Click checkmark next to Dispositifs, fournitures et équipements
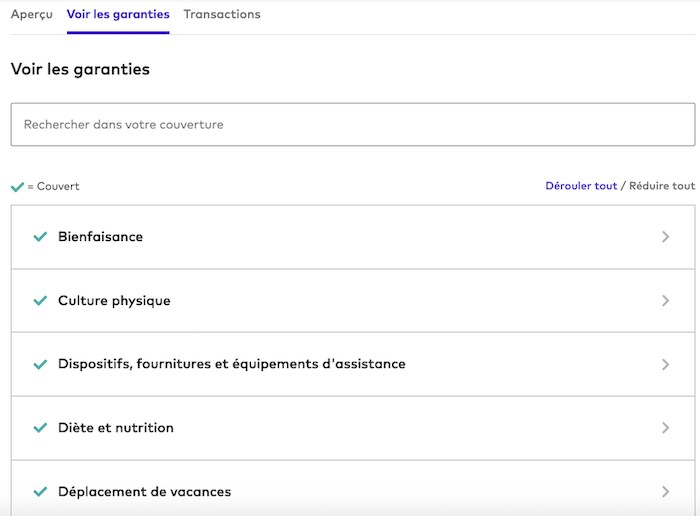700x516 pixels. [40, 365]
